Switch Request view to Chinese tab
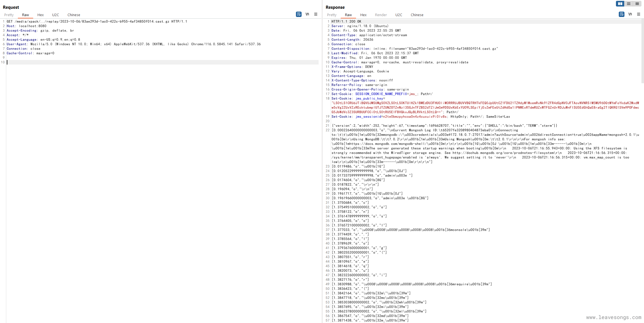644x323 pixels. point(74,15)
